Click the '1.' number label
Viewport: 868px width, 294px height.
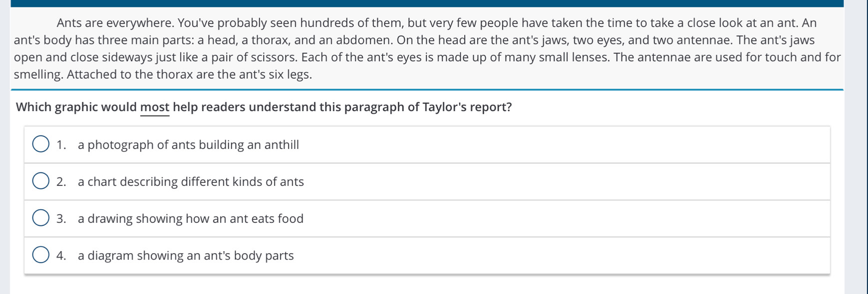(61, 145)
